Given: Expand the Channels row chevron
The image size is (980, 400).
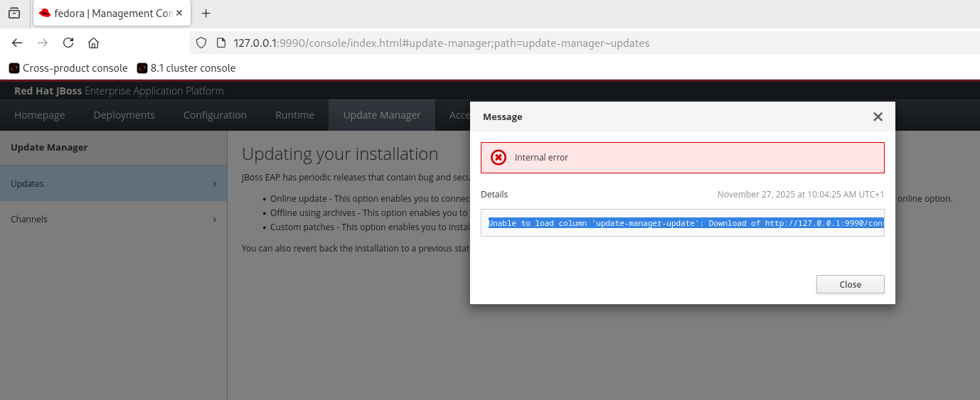Looking at the screenshot, I should tap(214, 220).
